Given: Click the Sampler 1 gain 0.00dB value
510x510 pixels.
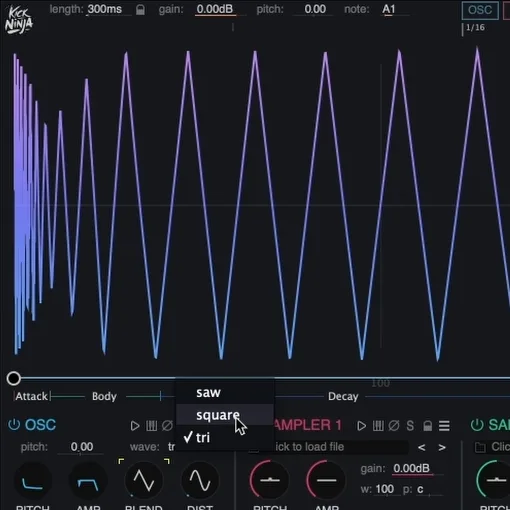Looking at the screenshot, I should (x=412, y=468).
